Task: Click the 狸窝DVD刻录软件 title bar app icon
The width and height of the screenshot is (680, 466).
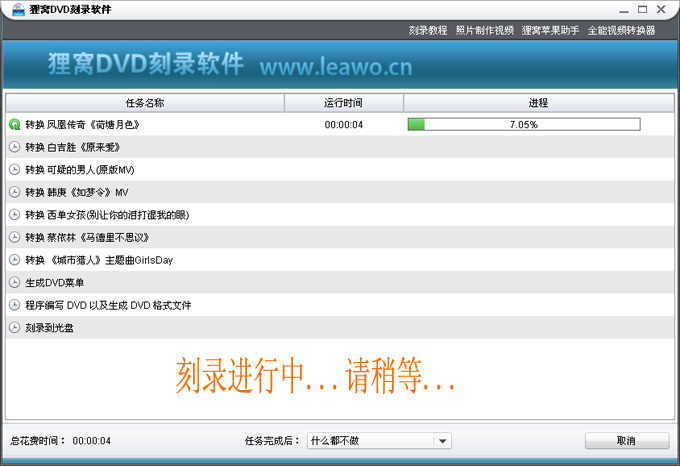Action: 18,9
